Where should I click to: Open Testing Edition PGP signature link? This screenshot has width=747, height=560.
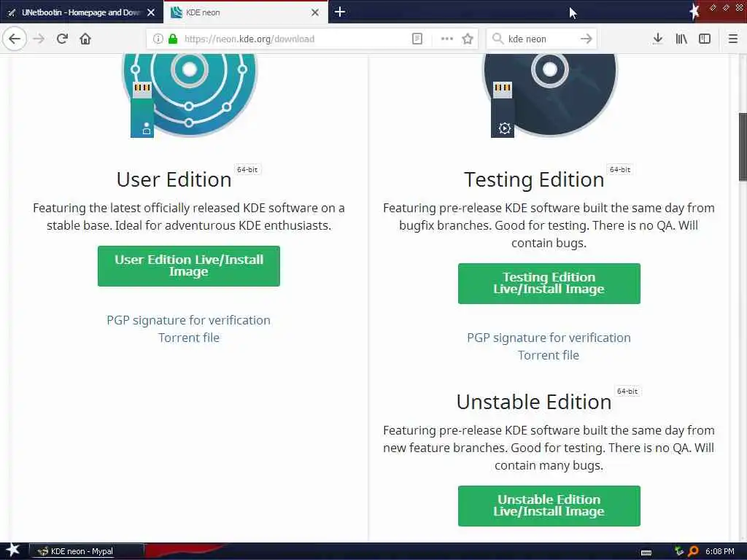pos(549,338)
